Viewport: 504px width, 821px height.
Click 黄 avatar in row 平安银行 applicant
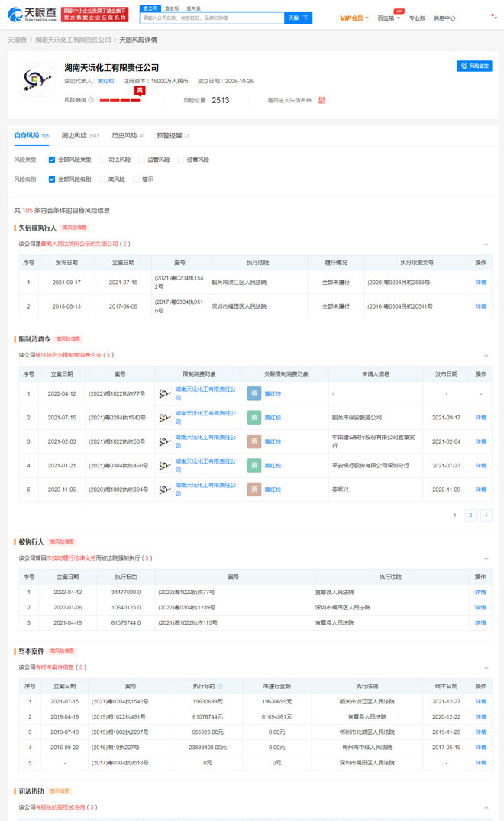pyautogui.click(x=254, y=465)
